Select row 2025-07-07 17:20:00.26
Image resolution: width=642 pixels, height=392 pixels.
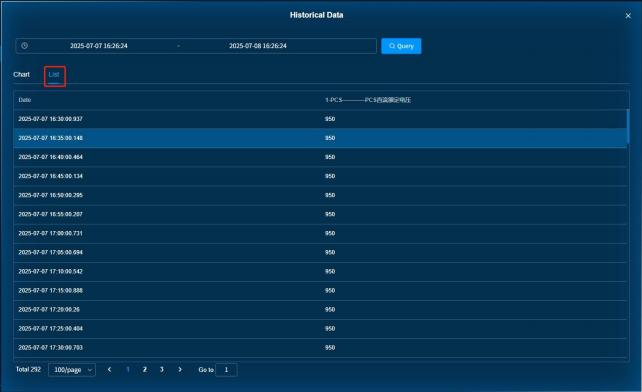[320, 309]
